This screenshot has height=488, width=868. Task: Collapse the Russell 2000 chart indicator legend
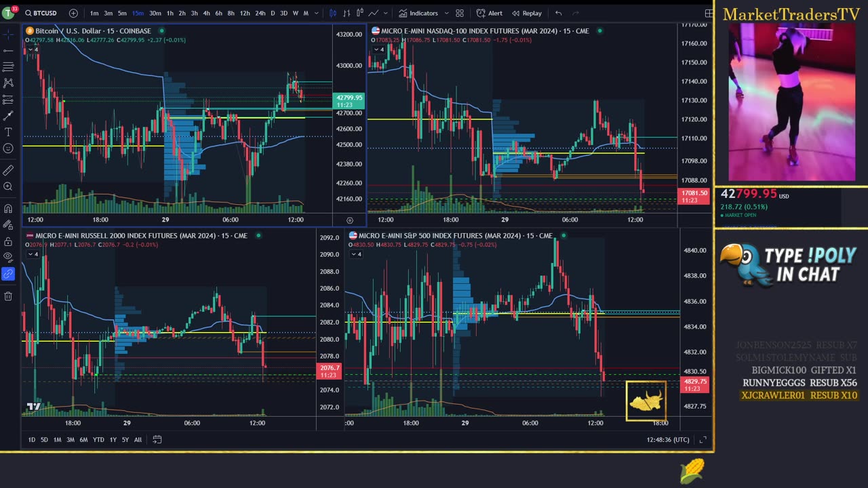(32, 254)
